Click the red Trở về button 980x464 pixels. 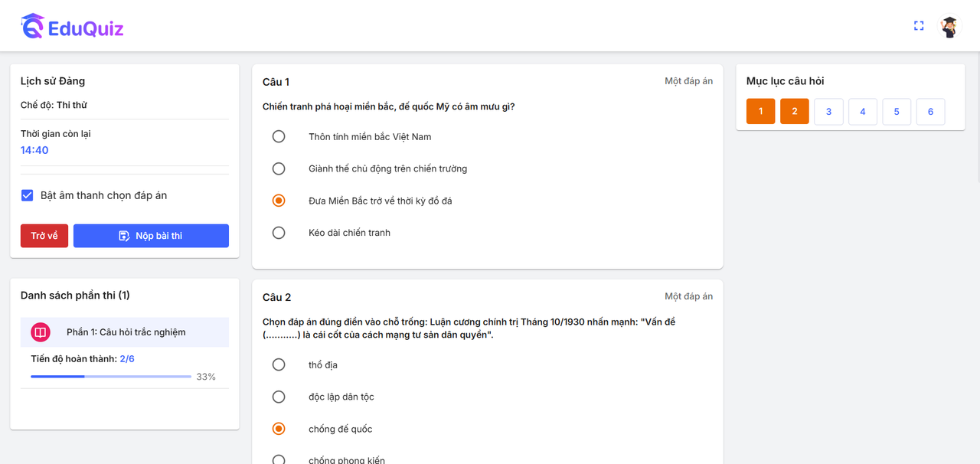tap(44, 236)
